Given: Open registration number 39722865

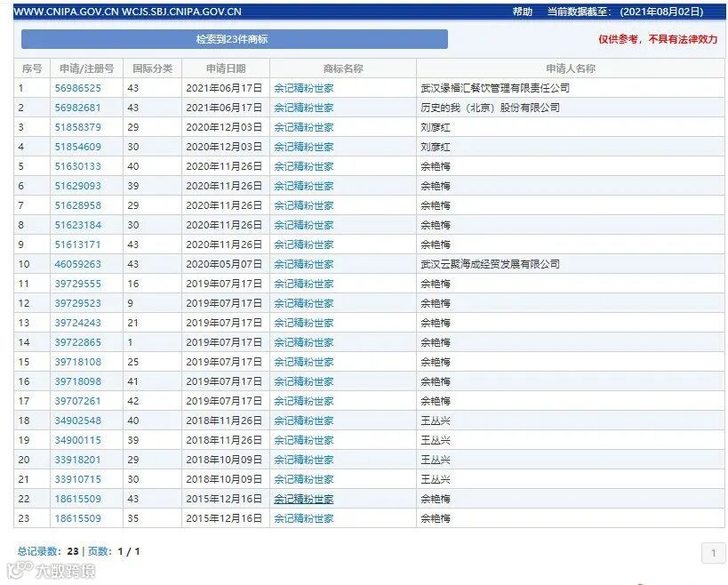Looking at the screenshot, I should click(x=77, y=342).
